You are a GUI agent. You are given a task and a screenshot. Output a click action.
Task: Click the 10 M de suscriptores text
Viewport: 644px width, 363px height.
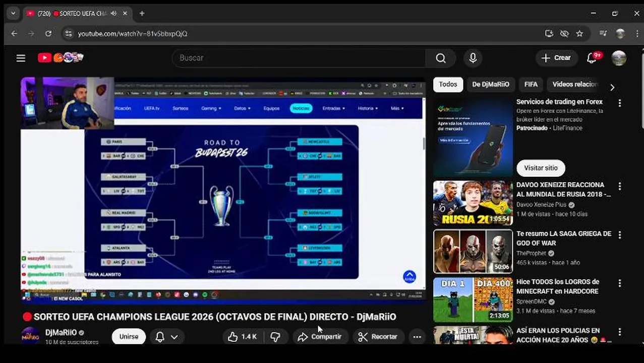pyautogui.click(x=72, y=342)
